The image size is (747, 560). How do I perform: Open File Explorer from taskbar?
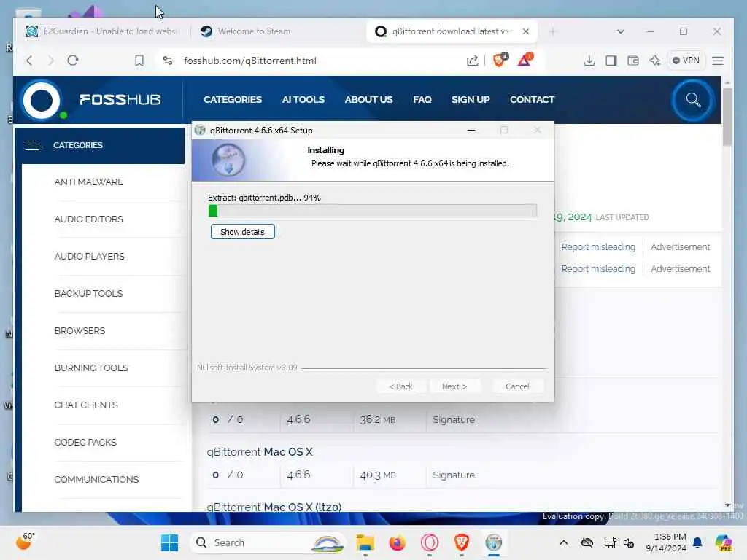(x=365, y=542)
